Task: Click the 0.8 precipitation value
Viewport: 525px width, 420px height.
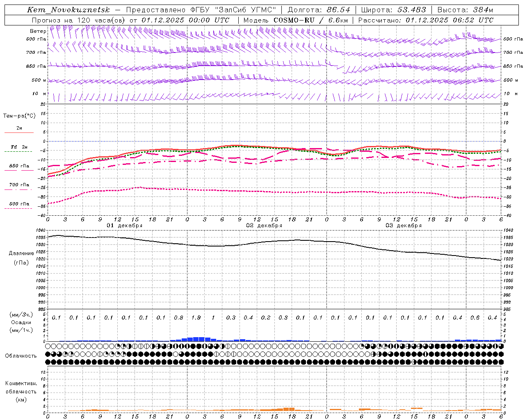Action: point(178,317)
